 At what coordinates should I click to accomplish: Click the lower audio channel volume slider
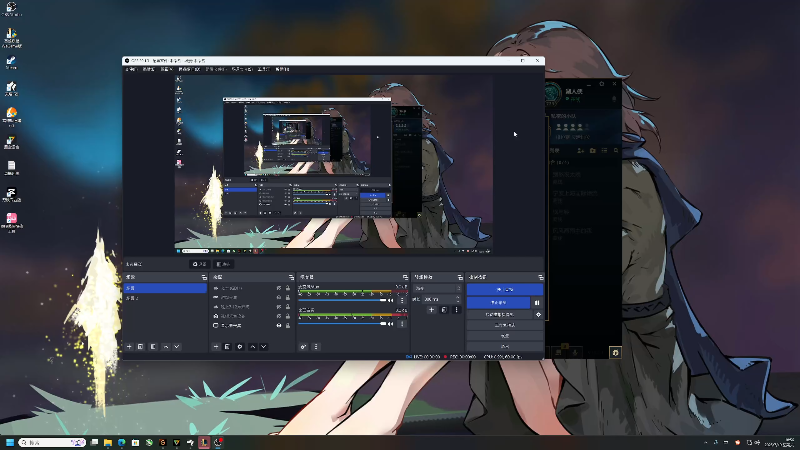coord(342,323)
